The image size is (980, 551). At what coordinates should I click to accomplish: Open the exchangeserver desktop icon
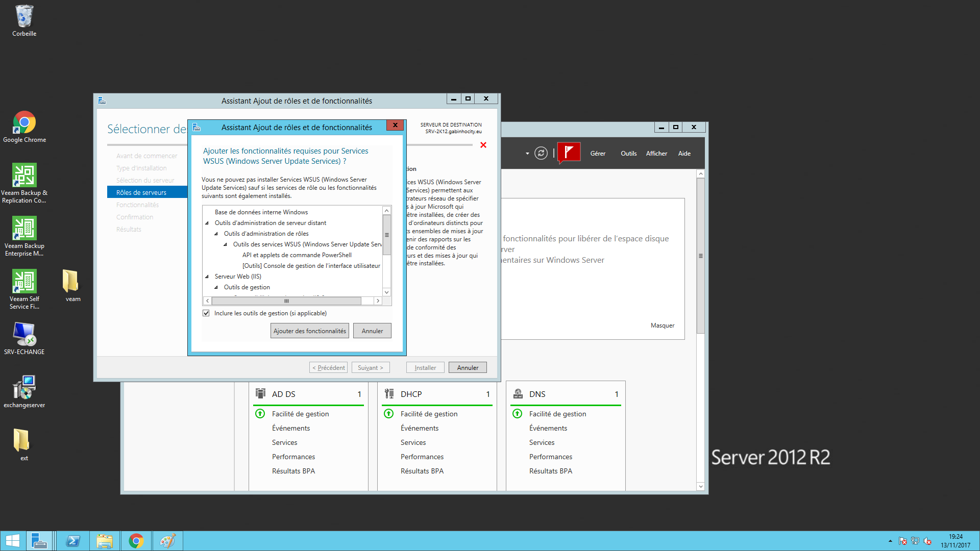point(24,391)
